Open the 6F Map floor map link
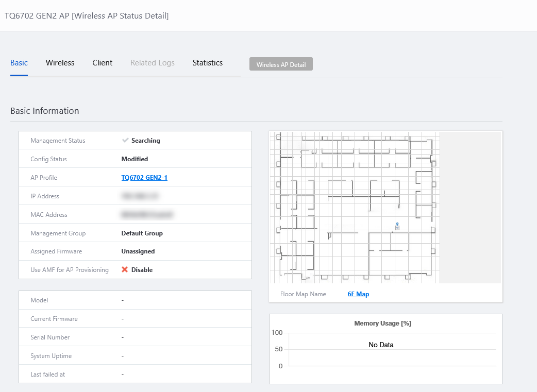 358,294
